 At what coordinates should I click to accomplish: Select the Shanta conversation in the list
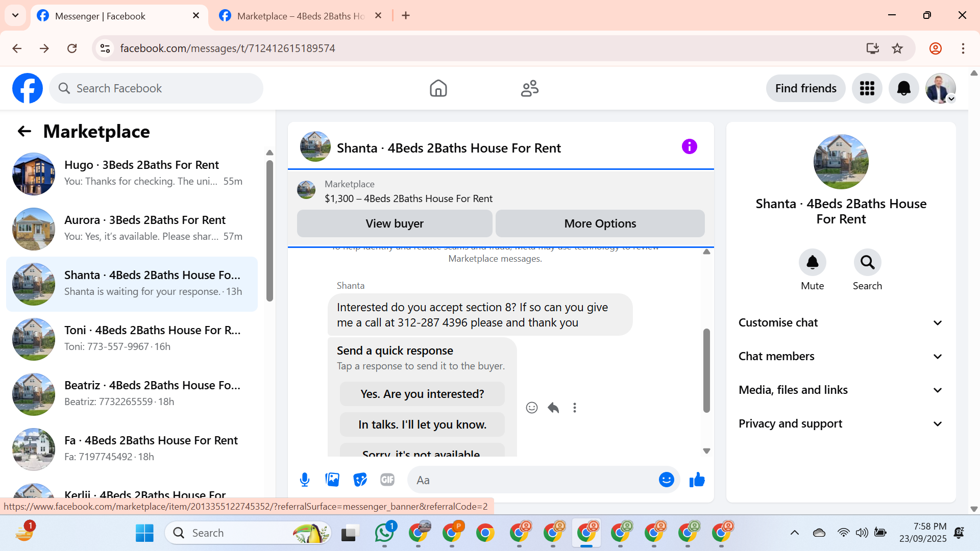[132, 284]
